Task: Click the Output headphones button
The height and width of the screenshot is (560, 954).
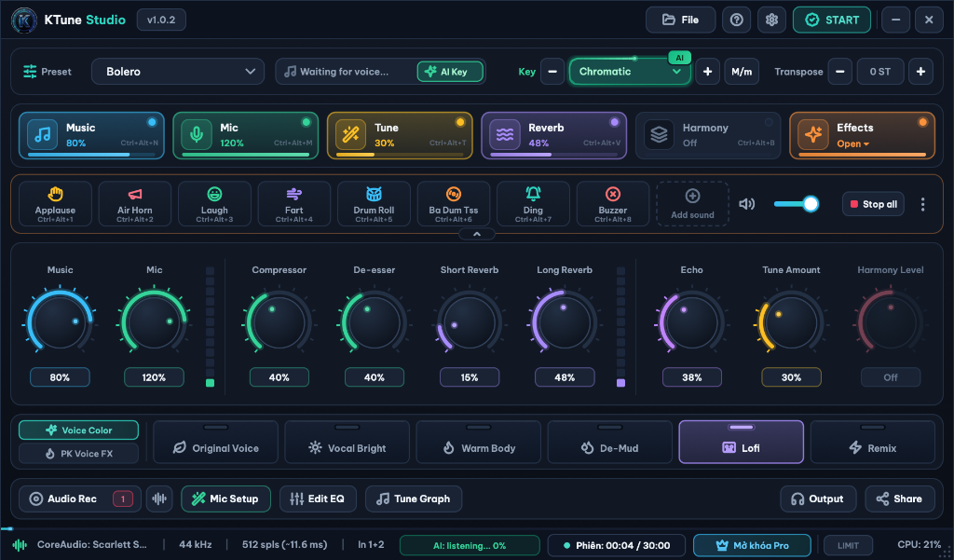Action: pos(818,499)
